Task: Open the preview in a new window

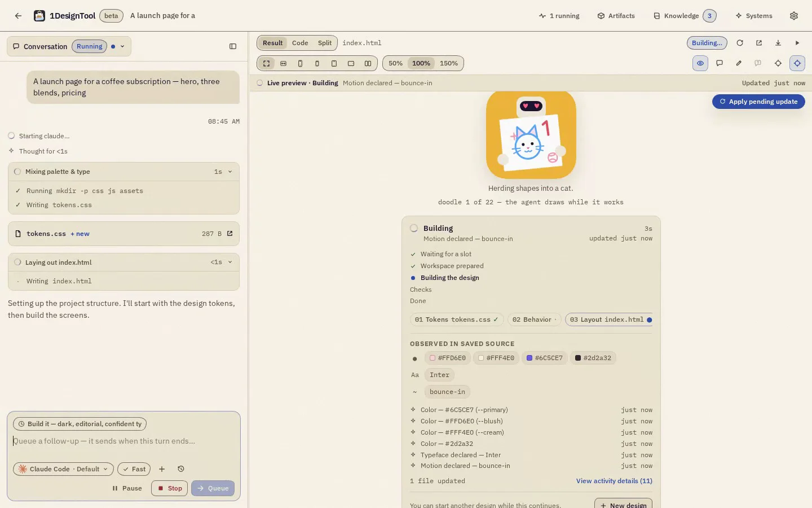Action: pyautogui.click(x=759, y=43)
